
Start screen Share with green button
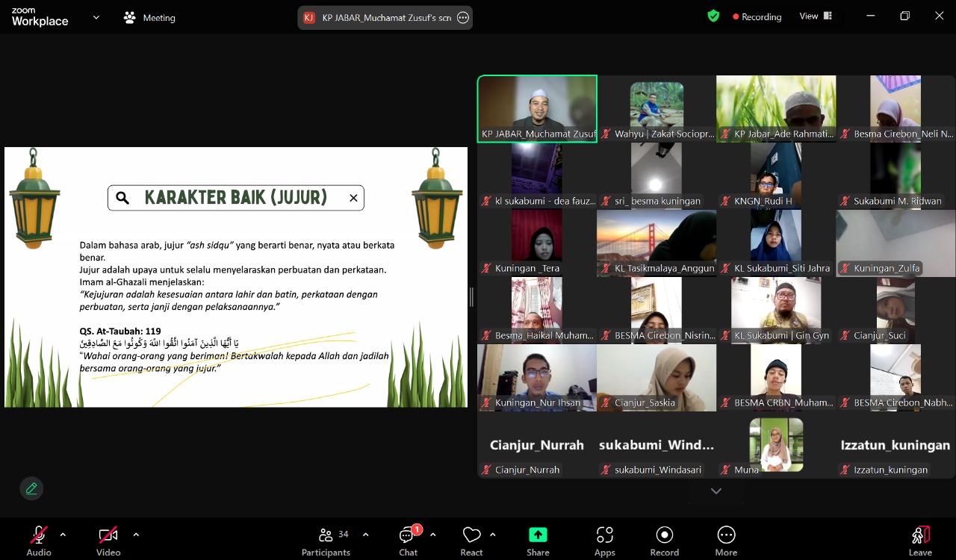pyautogui.click(x=538, y=541)
